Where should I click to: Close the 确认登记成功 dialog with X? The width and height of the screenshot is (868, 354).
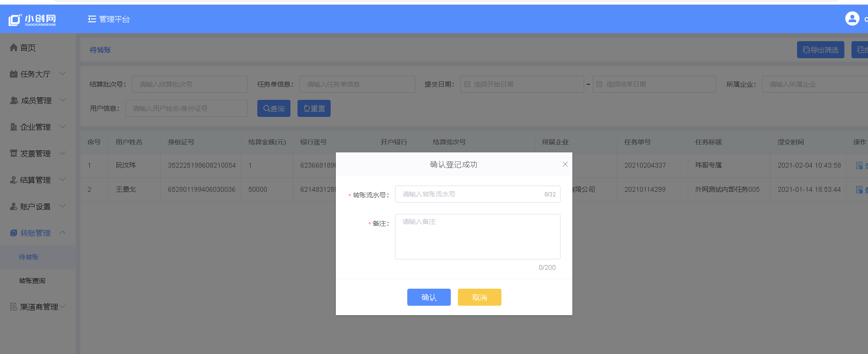(x=565, y=164)
